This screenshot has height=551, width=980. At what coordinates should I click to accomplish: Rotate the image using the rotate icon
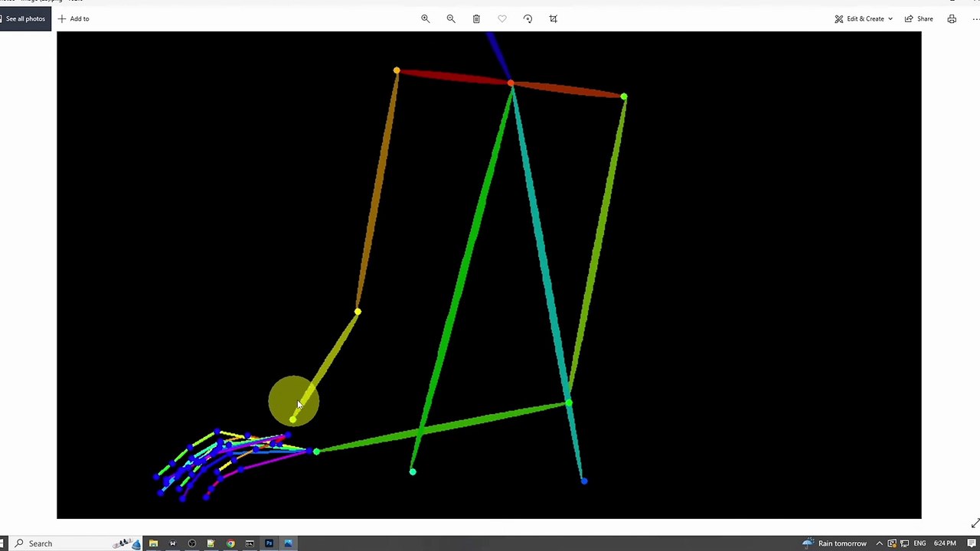pos(528,18)
